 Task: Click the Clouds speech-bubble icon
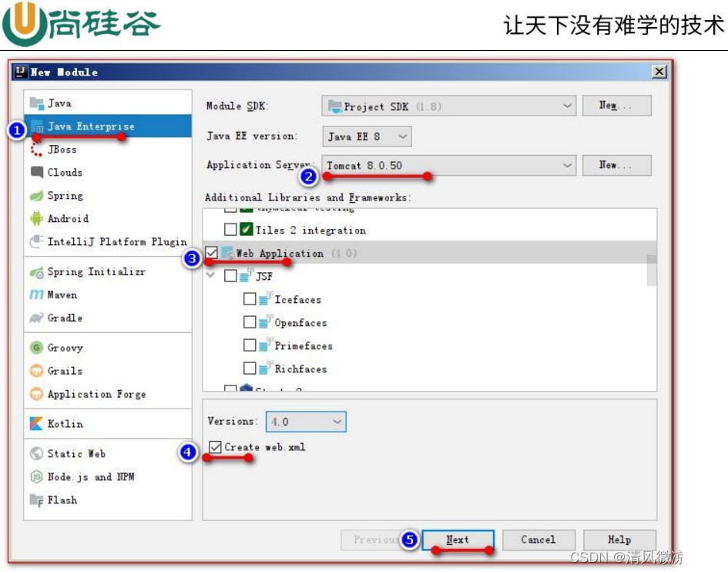coord(37,173)
